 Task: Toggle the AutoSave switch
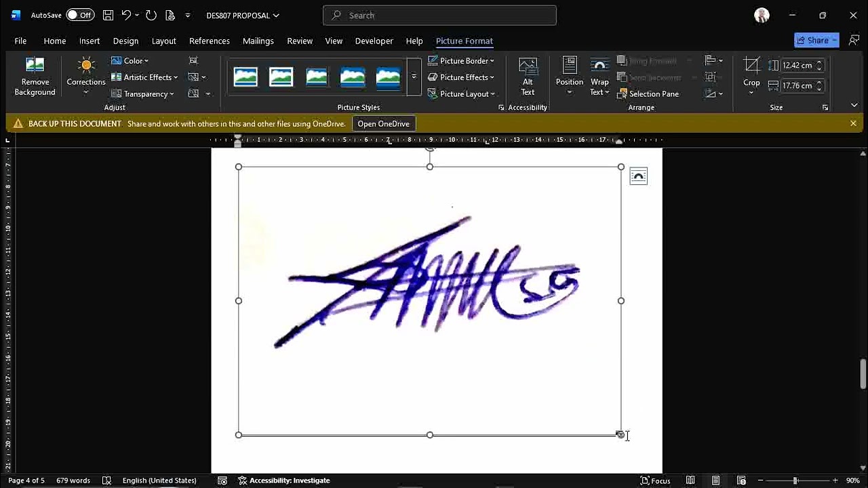click(x=80, y=15)
